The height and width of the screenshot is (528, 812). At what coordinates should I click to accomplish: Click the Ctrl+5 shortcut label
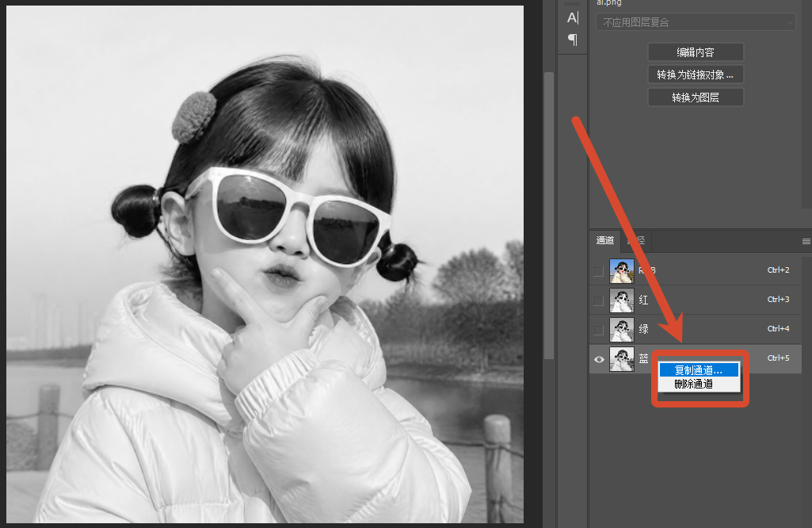coord(779,358)
